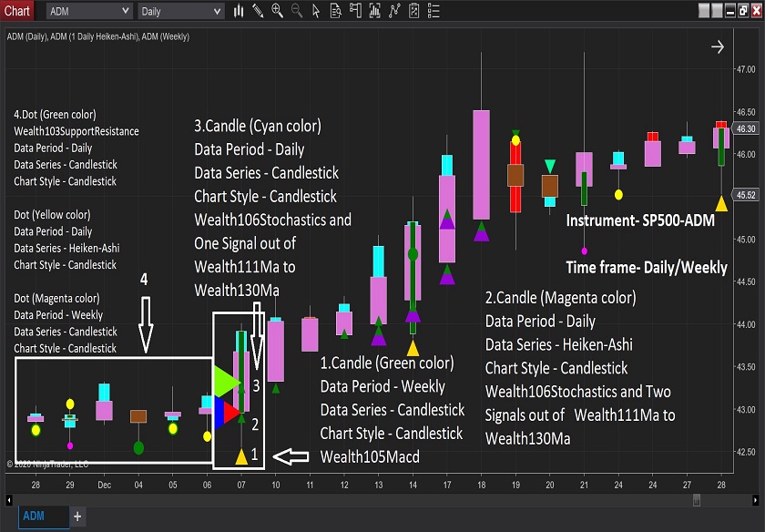765x532 pixels.
Task: Click the scrollbar left arrow
Action: coord(8,499)
